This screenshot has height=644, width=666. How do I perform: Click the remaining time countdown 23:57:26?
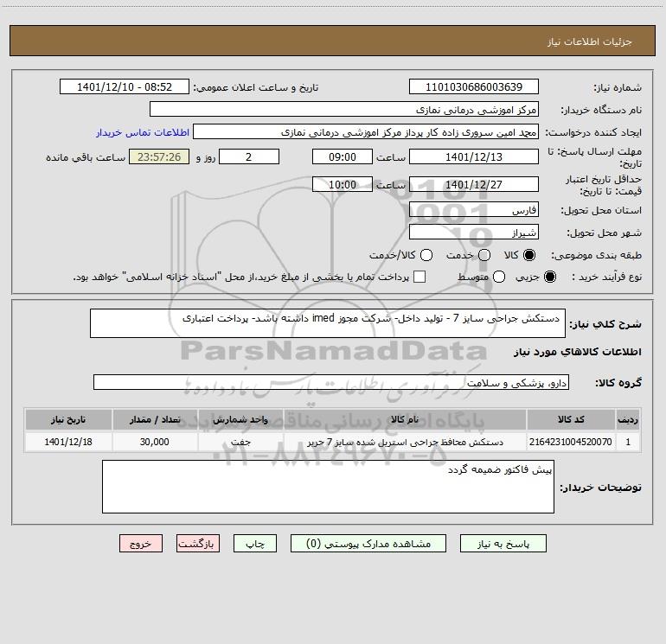(159, 156)
